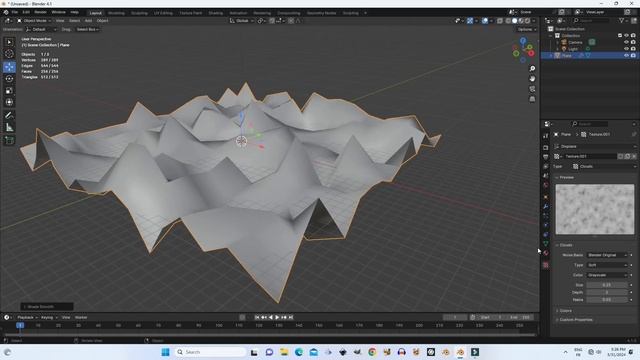Screen dimensions: 640x360
Task: Open Windows Start from the taskbar
Action: click(165, 352)
